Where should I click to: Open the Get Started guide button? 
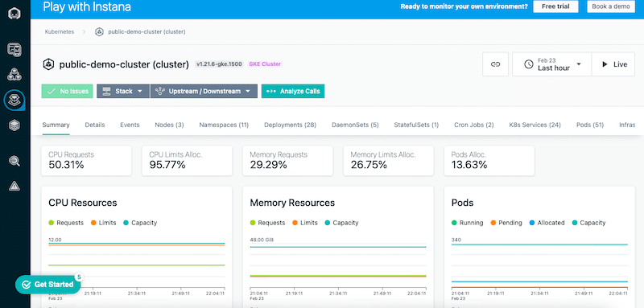point(47,285)
